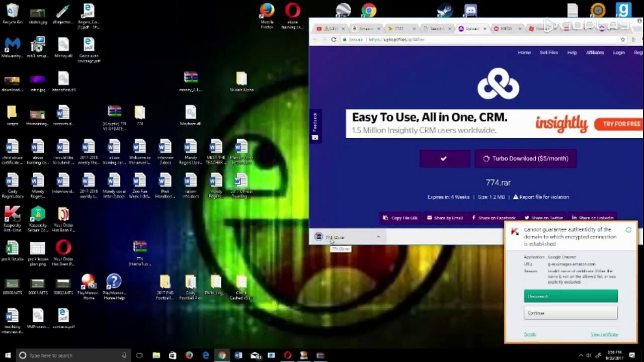Click Continue in the Kaspersky popup

click(x=571, y=313)
